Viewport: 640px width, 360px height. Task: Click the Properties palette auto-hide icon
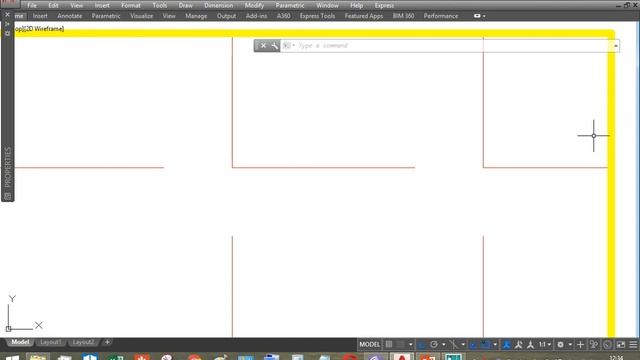[x=7, y=24]
